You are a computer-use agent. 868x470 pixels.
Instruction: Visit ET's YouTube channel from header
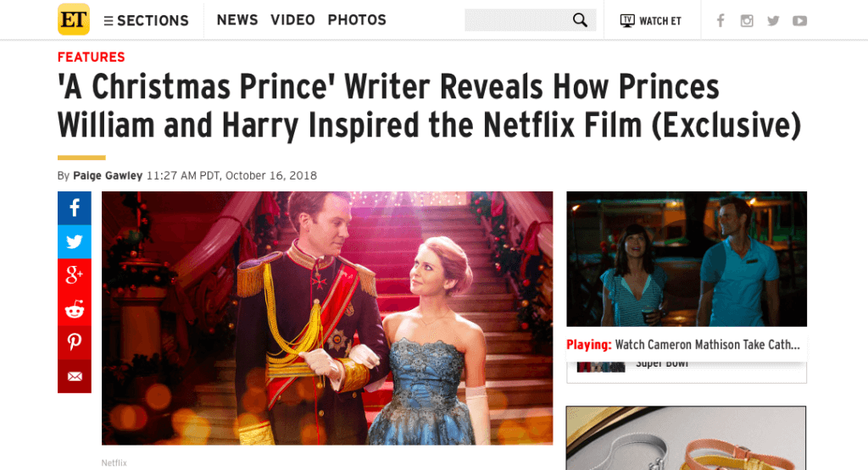coord(799,20)
